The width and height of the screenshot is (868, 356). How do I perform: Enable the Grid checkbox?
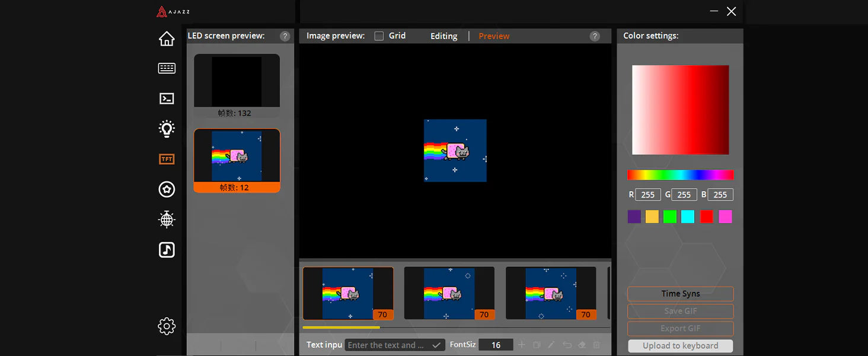pyautogui.click(x=379, y=36)
